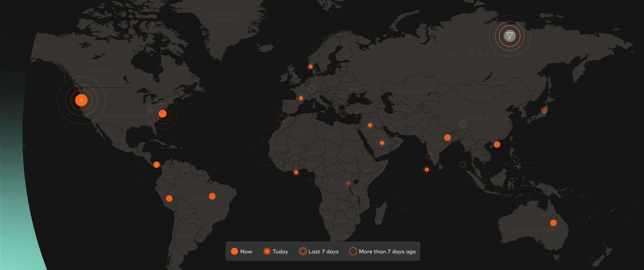The height and width of the screenshot is (270, 644).
Task: Click the pulsing marker on US east coast
Action: (x=163, y=114)
